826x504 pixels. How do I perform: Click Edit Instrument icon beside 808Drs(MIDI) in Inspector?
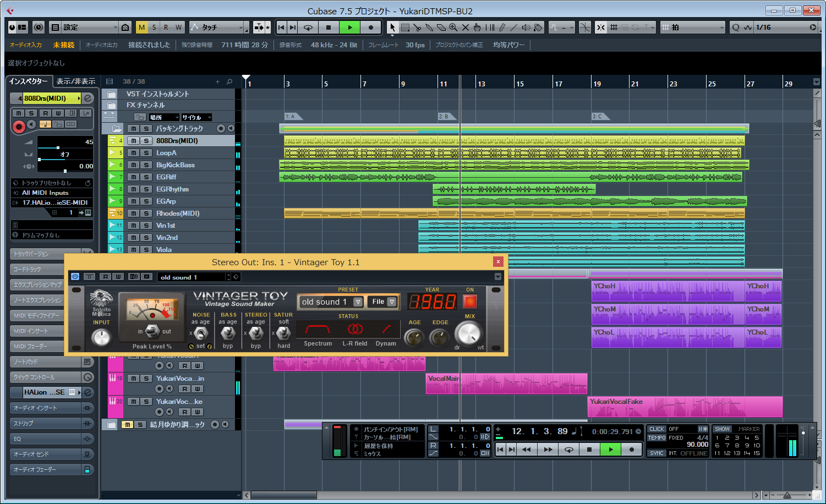point(87,98)
